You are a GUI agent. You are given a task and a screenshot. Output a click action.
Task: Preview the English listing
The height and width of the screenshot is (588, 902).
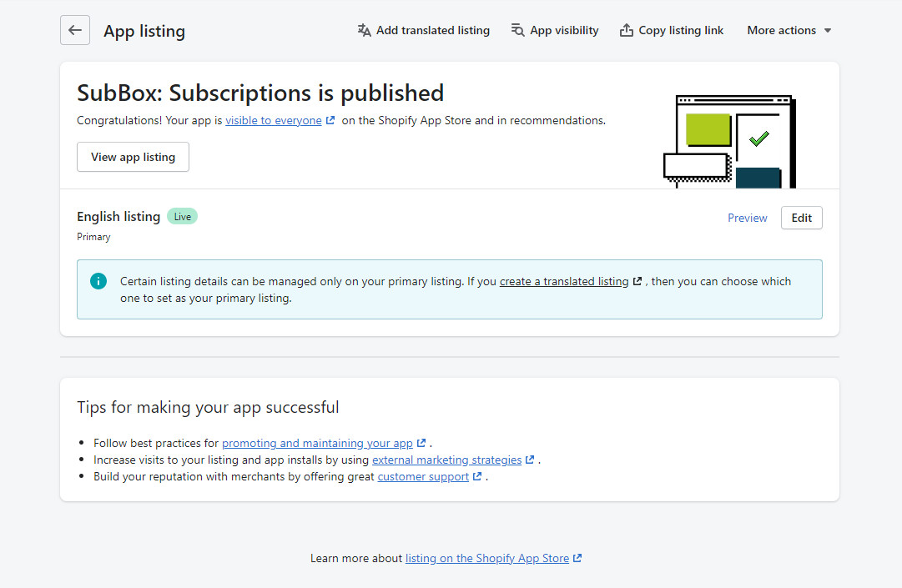click(748, 218)
